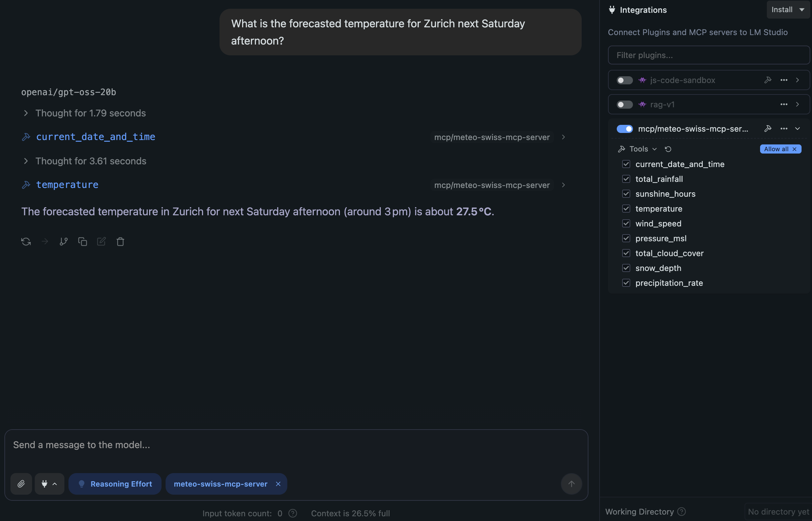Open the rag-v1 three-dot options menu
This screenshot has height=521, width=812.
pos(784,105)
